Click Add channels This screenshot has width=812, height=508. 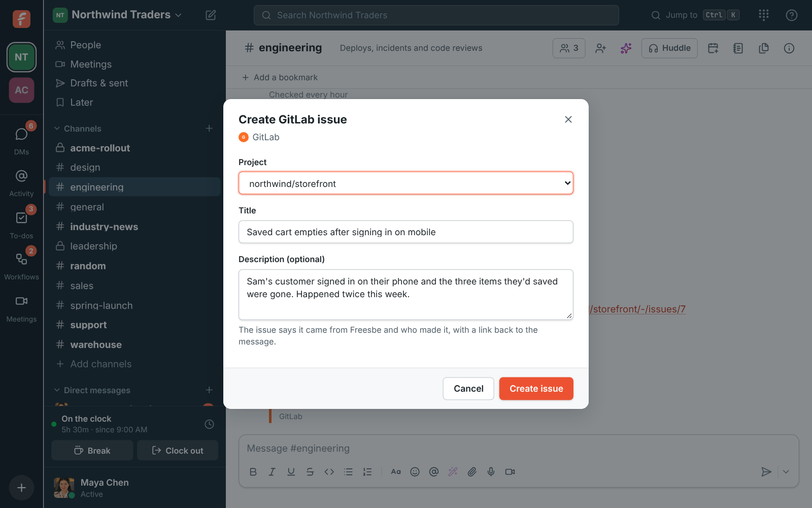pos(134,364)
